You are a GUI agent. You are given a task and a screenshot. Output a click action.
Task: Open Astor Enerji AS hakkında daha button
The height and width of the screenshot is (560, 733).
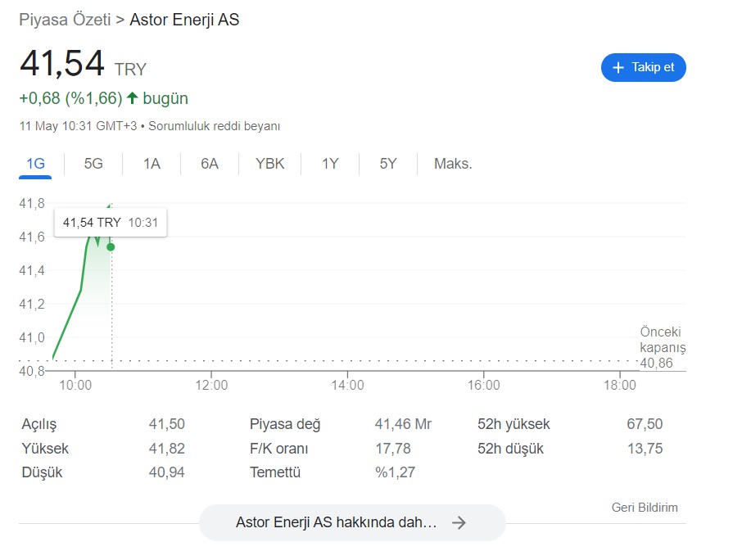pos(352,522)
